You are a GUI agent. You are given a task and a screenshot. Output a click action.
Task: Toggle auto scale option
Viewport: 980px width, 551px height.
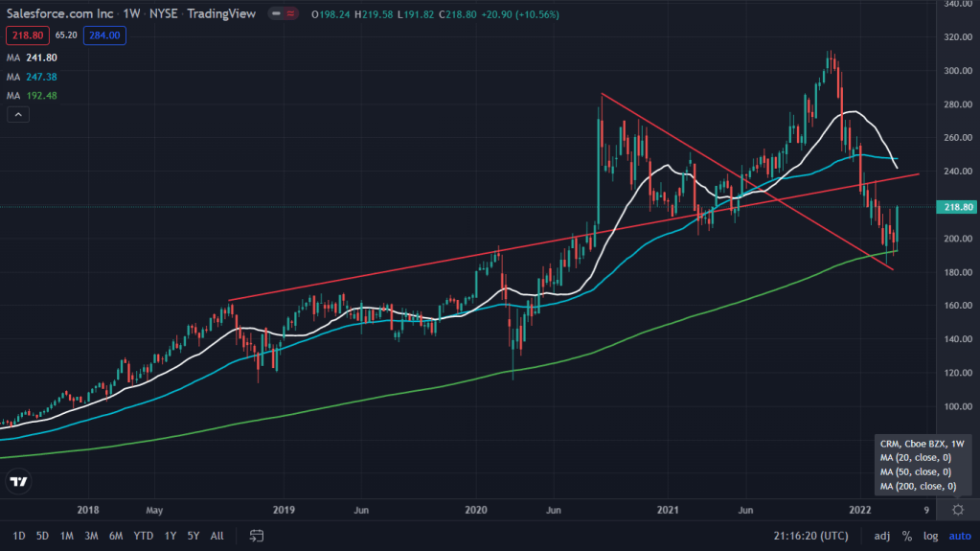coord(958,535)
